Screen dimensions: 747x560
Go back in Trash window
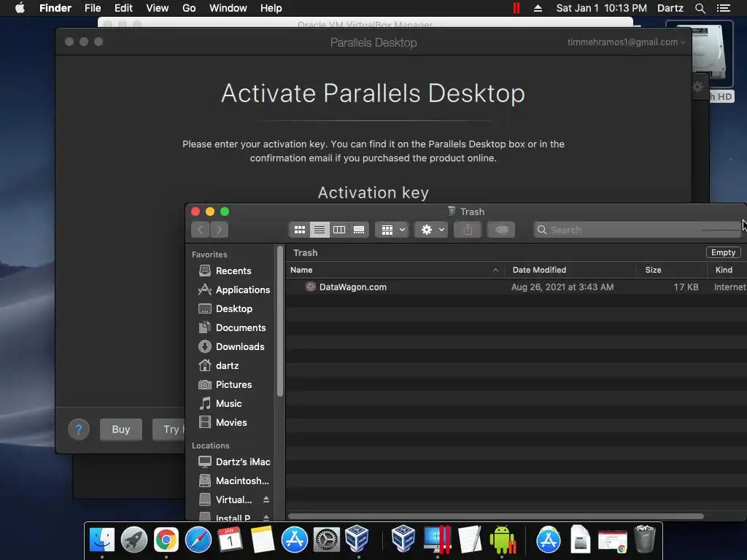pyautogui.click(x=201, y=230)
